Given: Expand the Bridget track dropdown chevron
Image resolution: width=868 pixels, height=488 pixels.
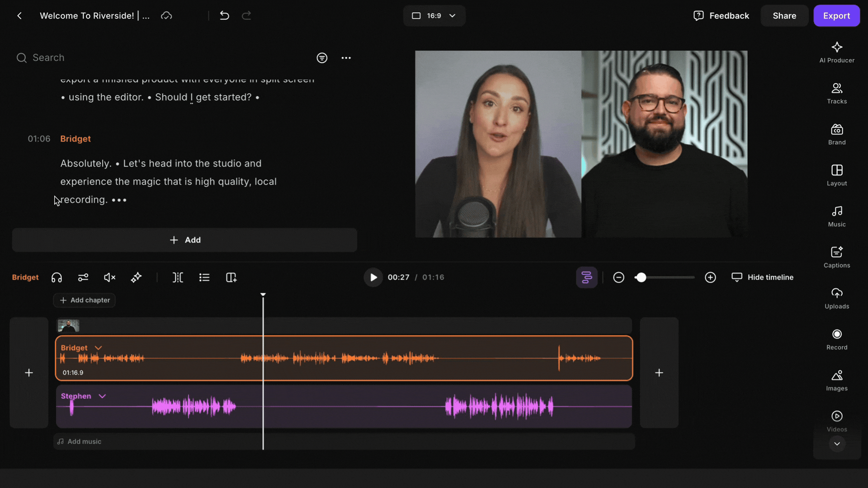Looking at the screenshot, I should (x=98, y=348).
